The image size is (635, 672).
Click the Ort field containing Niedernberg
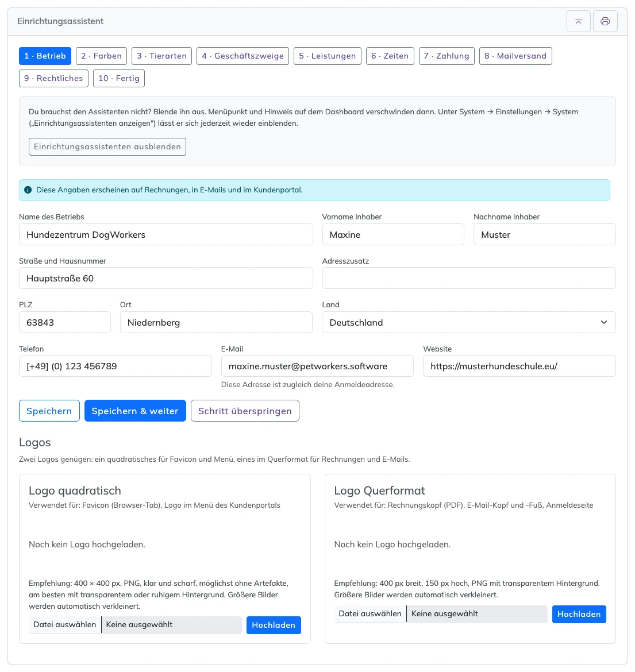point(216,322)
